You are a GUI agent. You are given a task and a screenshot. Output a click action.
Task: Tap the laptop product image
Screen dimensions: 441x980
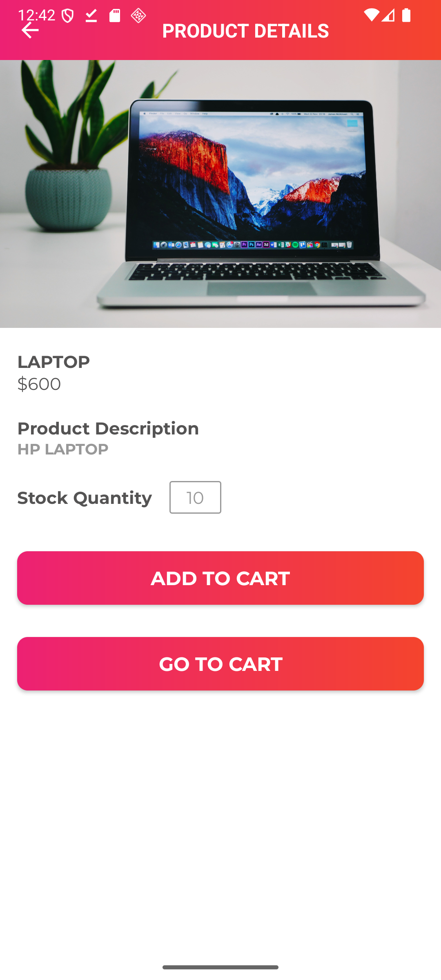[220, 194]
